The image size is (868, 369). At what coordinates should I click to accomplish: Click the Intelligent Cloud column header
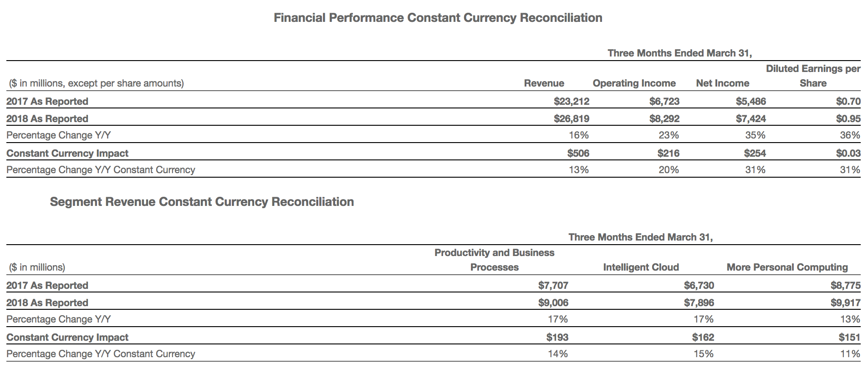(641, 267)
